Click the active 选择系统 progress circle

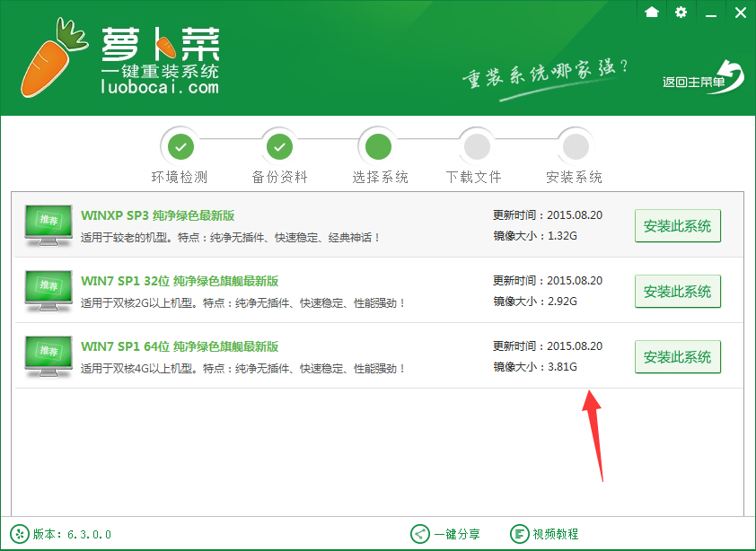tap(378, 145)
